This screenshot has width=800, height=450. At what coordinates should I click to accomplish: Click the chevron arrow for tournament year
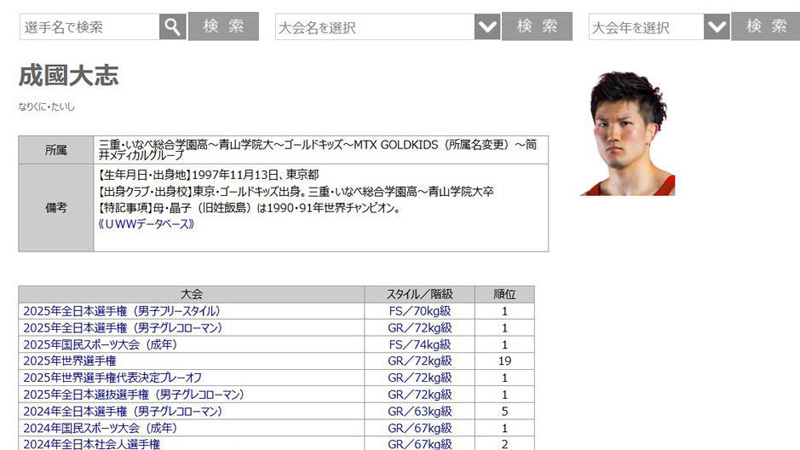(717, 27)
